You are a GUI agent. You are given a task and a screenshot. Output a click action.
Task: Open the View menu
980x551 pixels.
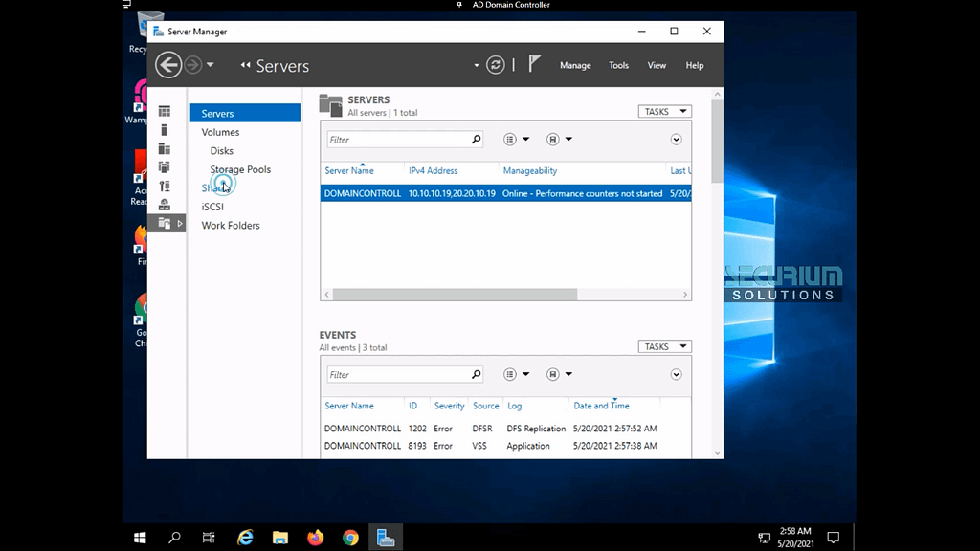[657, 65]
